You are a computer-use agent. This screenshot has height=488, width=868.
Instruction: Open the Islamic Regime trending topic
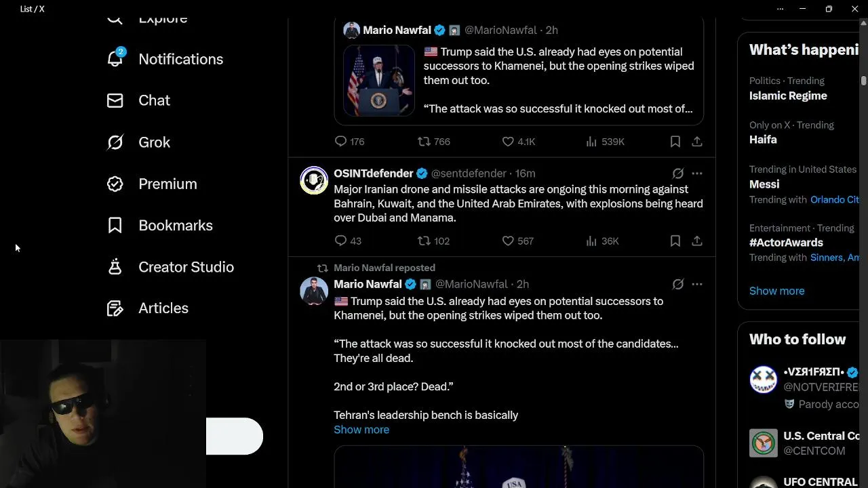point(788,96)
